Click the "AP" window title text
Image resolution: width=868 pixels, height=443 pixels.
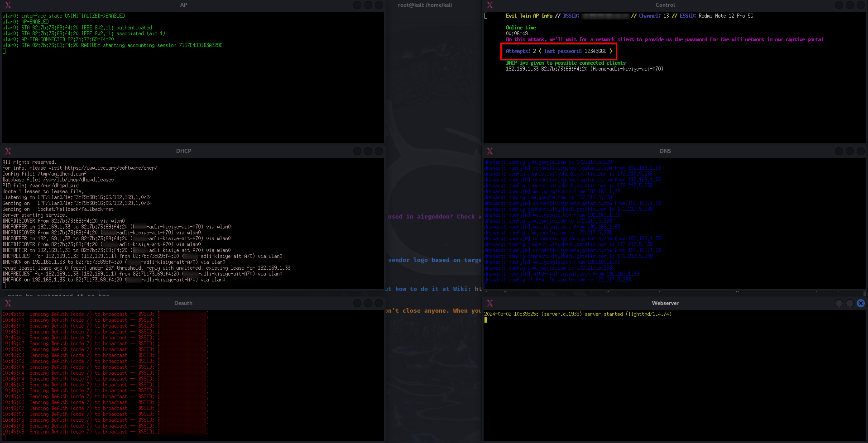point(183,5)
